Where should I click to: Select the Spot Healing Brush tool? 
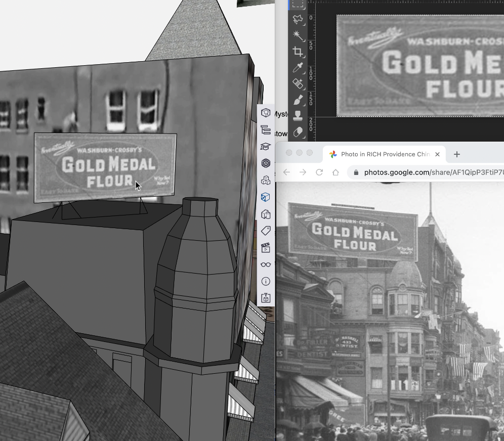coord(298,84)
